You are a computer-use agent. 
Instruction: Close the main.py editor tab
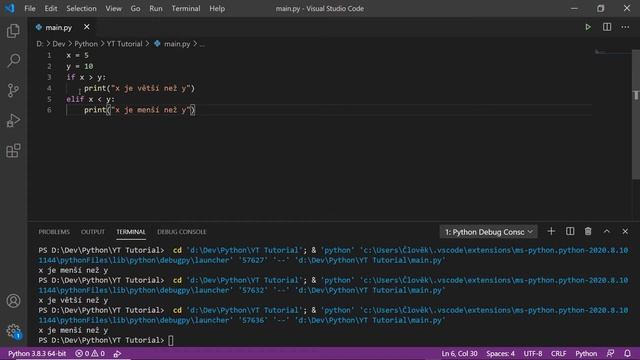tap(87, 27)
